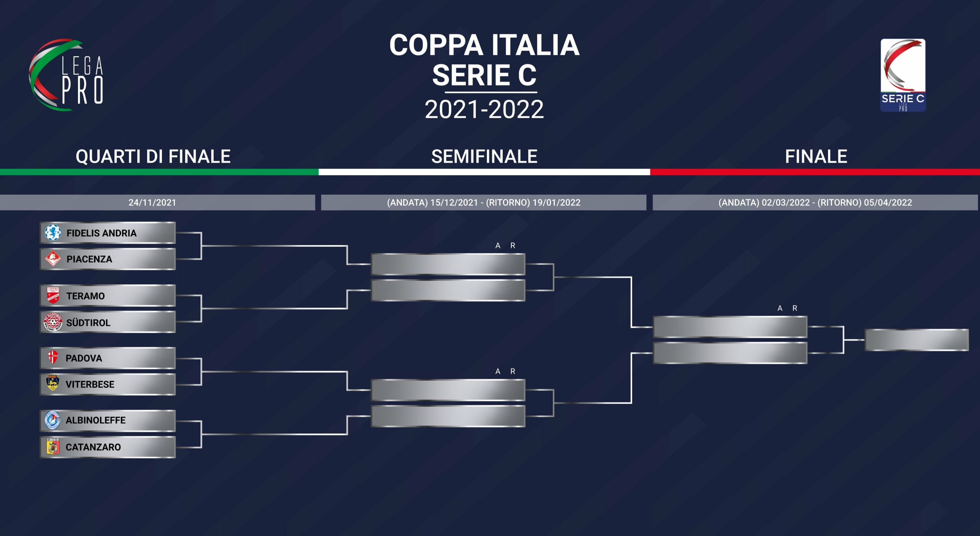
Task: Click the Catanzaro team crest
Action: click(x=53, y=446)
